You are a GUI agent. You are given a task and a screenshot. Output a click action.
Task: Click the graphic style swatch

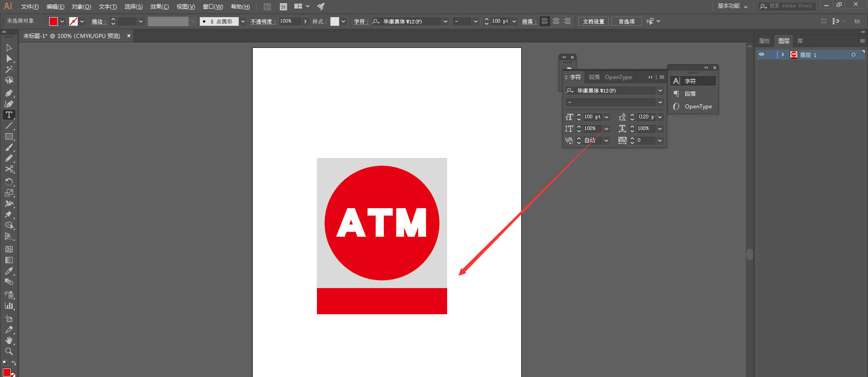tap(335, 21)
